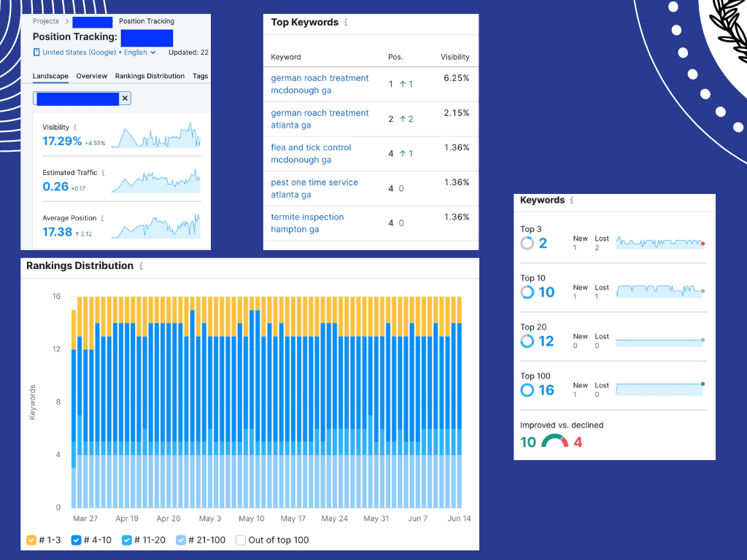Click the Estimated Traffic sparkline chart
Image resolution: width=747 pixels, height=560 pixels.
(x=156, y=181)
